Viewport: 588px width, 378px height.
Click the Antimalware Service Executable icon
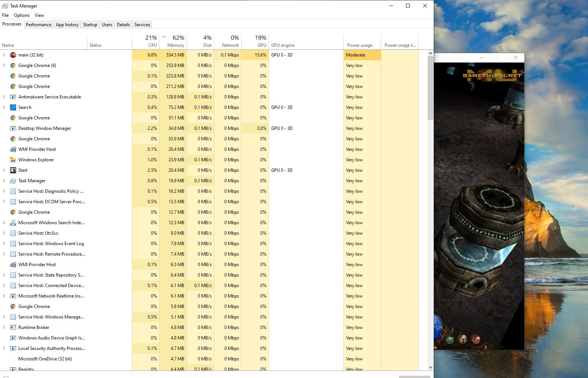[x=13, y=97]
